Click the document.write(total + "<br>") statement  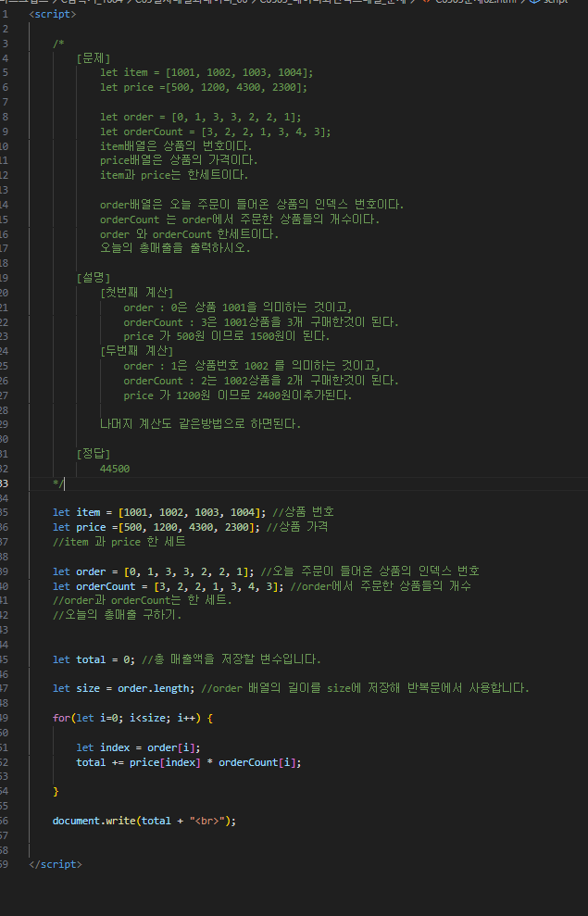(x=144, y=821)
